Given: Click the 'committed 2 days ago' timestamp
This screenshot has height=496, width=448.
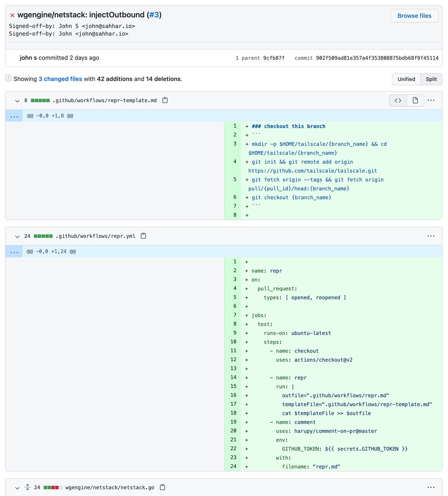Looking at the screenshot, I should (69, 58).
